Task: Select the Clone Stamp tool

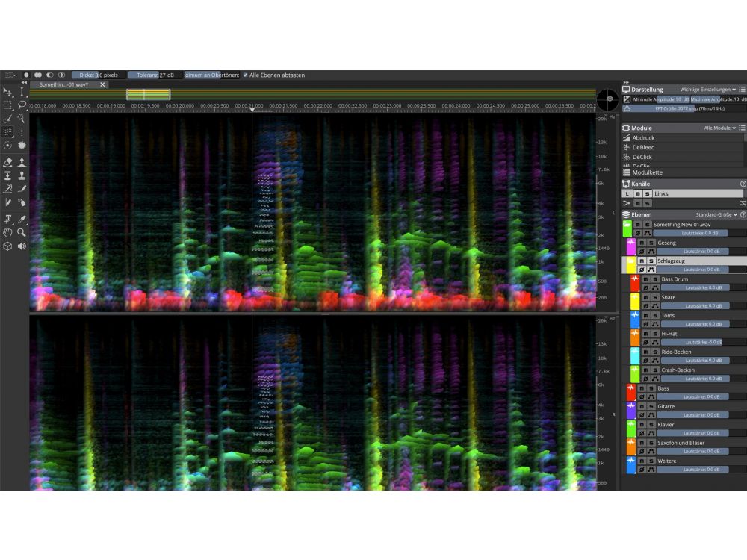Action: (22, 175)
